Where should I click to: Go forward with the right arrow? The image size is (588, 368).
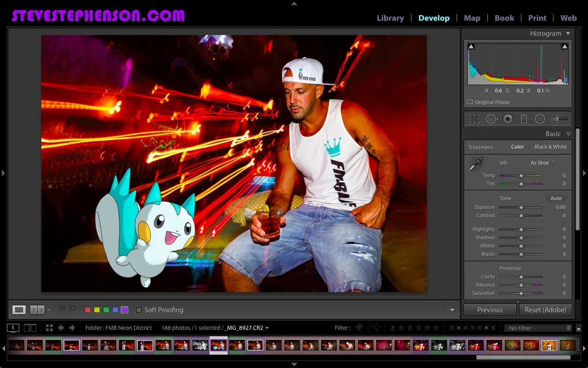pos(72,328)
